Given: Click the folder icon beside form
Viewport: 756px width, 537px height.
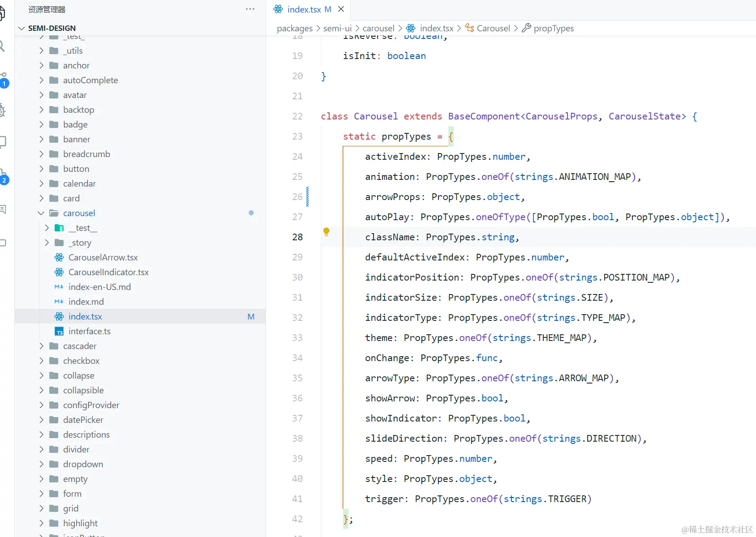Looking at the screenshot, I should 54,494.
